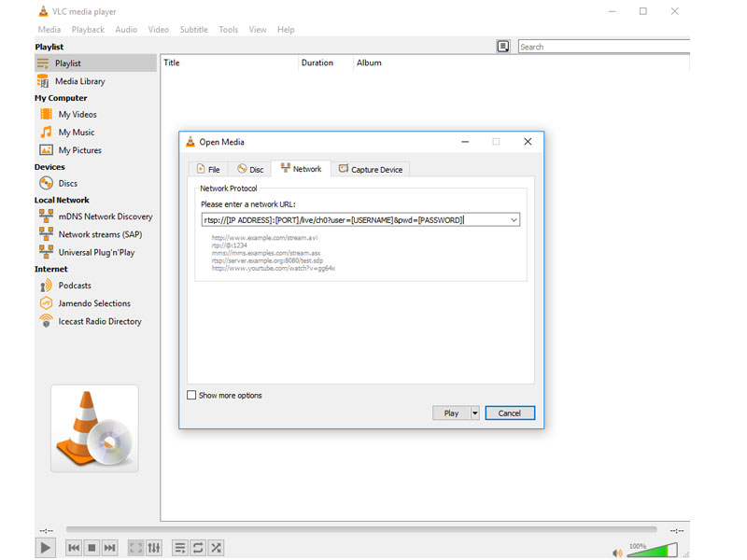The height and width of the screenshot is (560, 747).
Task: Select Playlist in the sidebar
Action: 95,63
